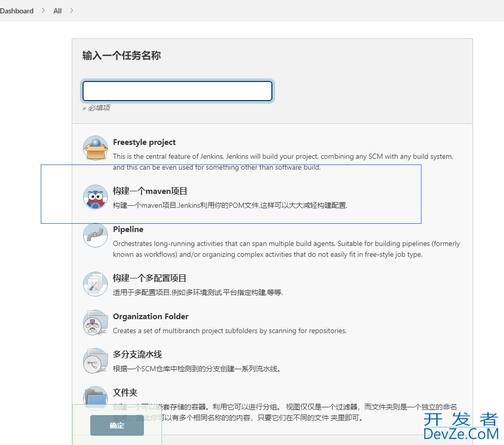Click the 文件夹 container description text
Image resolution: width=504 pixels, height=445 pixels.
(x=285, y=412)
